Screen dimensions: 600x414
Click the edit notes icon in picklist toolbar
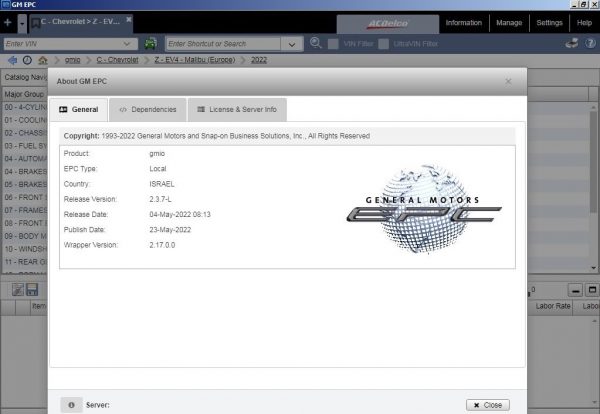[x=18, y=290]
